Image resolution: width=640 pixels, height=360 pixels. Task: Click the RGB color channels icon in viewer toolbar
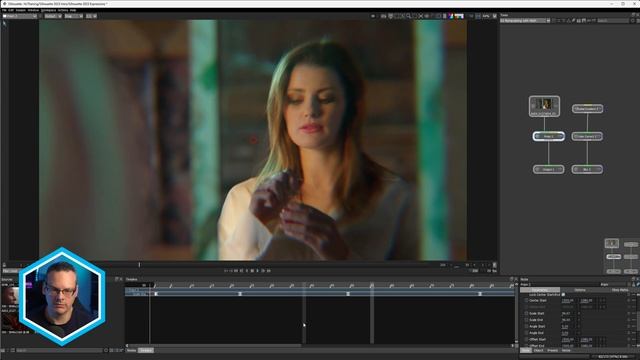click(451, 16)
